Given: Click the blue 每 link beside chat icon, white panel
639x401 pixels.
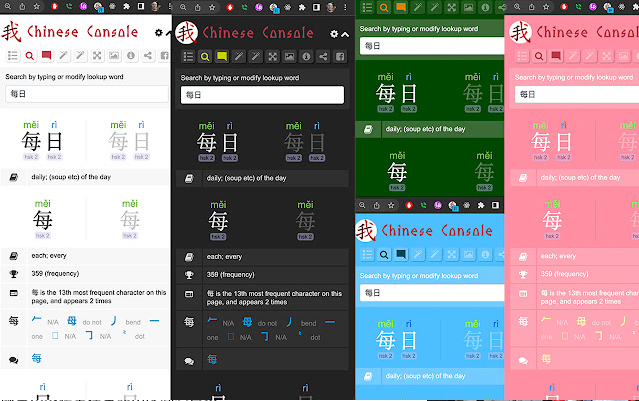Looking at the screenshot, I should pos(36,358).
